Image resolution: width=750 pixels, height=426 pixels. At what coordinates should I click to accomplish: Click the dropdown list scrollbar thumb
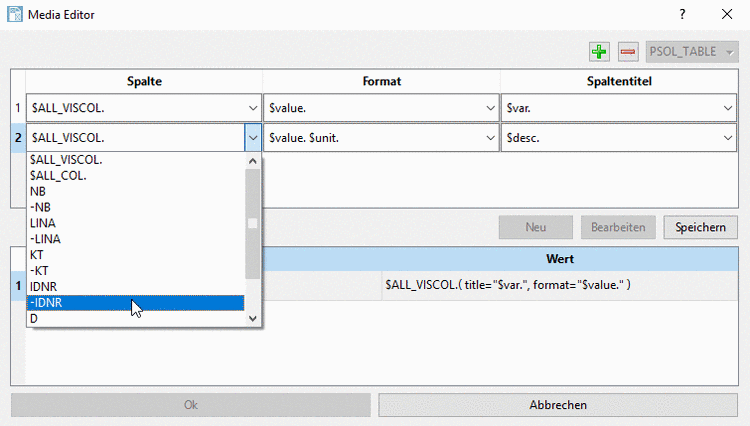(253, 222)
